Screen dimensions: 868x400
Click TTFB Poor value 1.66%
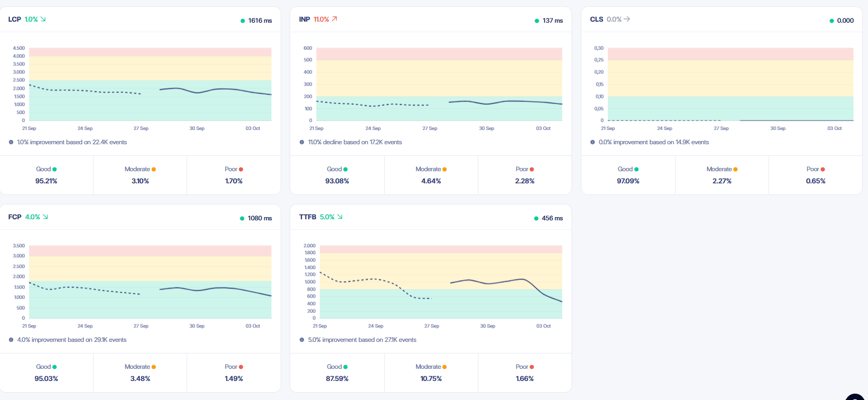click(x=525, y=378)
